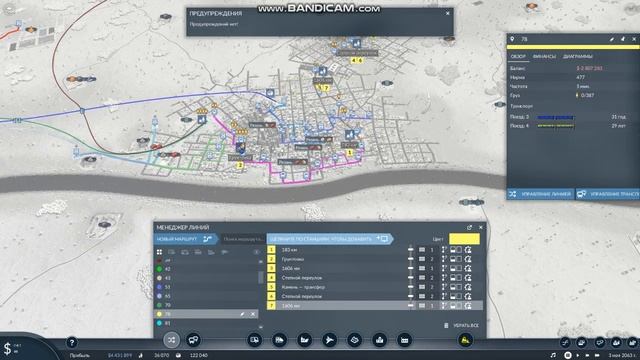Viewport: 640px width, 360px height.
Task: Open the line manager icon in bottom toolbar
Action: 171,340
